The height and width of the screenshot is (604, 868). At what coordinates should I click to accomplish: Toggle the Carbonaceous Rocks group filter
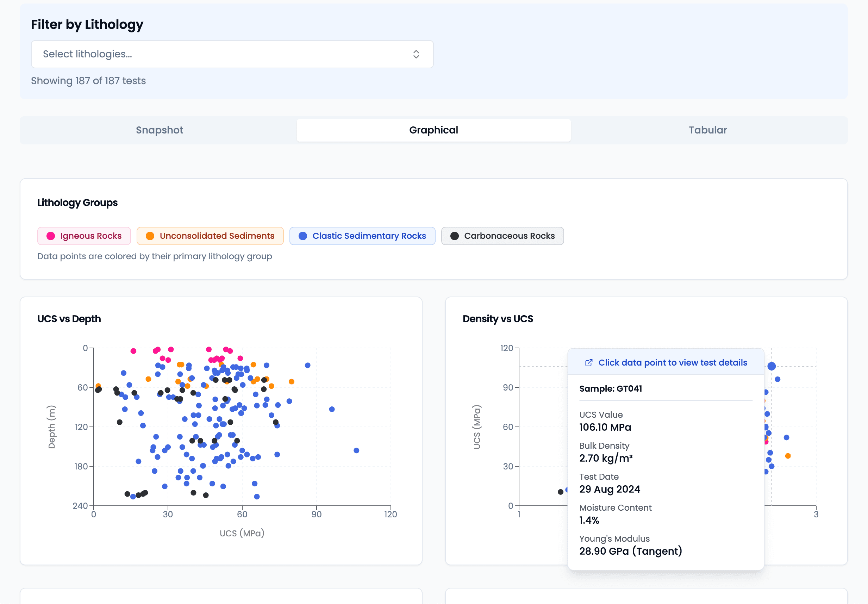(502, 236)
